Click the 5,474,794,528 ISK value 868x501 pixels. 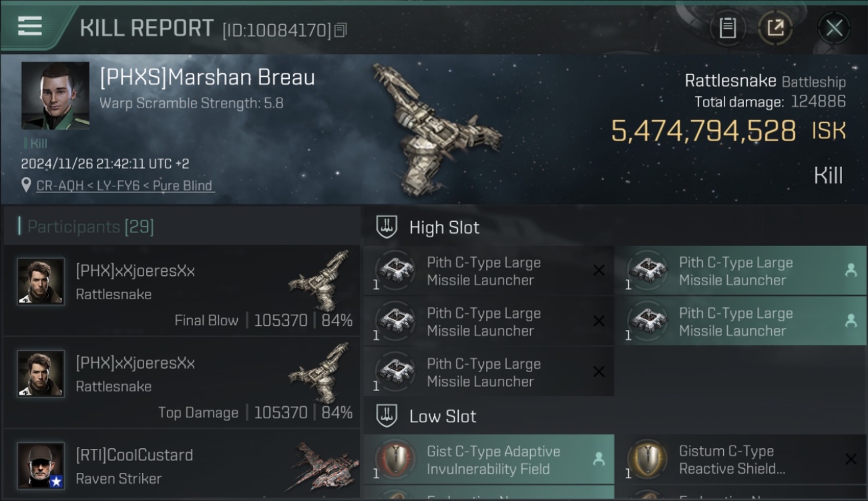click(728, 131)
